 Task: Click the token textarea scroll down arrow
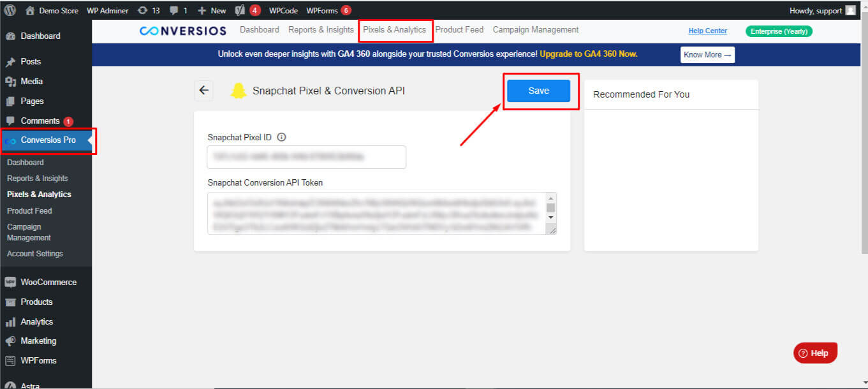[551, 217]
